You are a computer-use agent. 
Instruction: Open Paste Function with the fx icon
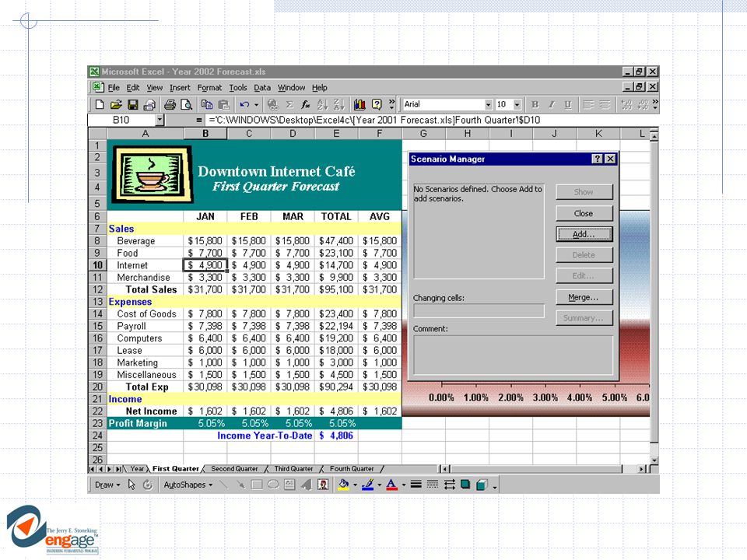click(x=305, y=104)
